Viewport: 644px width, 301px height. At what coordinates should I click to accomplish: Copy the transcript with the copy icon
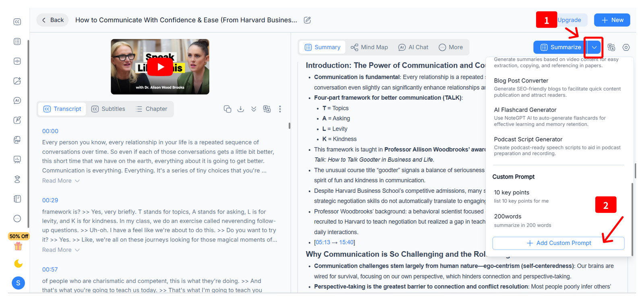point(227,109)
